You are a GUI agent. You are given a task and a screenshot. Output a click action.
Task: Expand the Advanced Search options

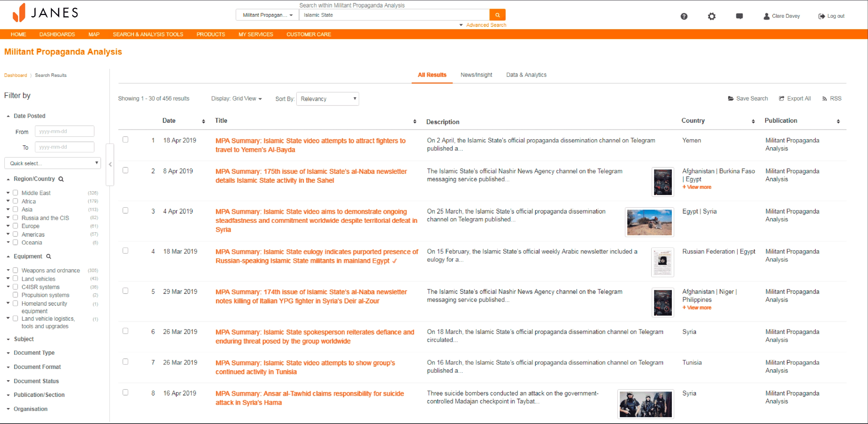tap(482, 25)
